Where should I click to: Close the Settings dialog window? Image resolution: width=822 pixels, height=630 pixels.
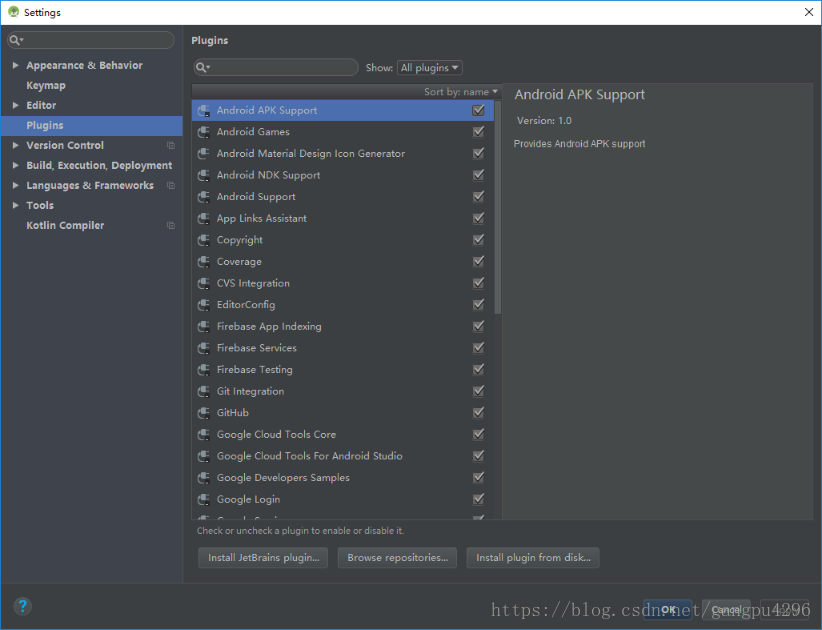tap(809, 12)
